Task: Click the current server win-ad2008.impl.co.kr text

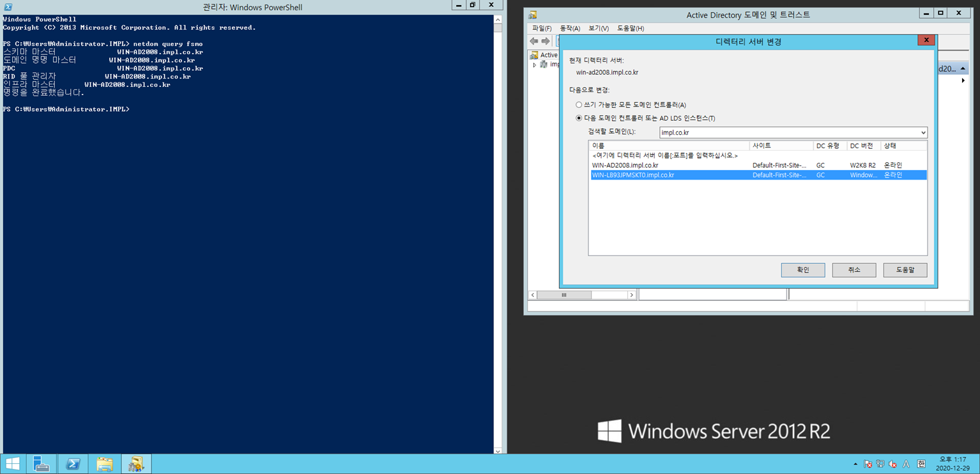Action: click(607, 72)
